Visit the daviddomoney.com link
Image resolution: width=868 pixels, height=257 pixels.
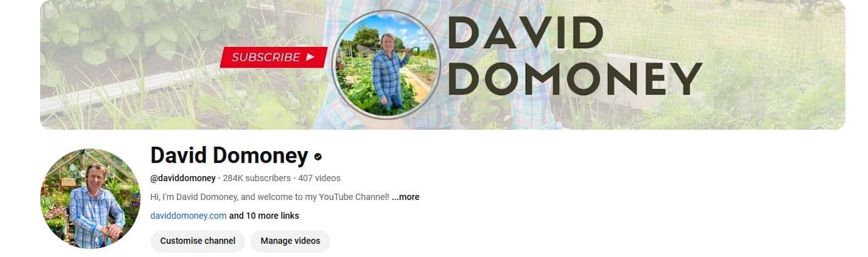[x=188, y=216]
